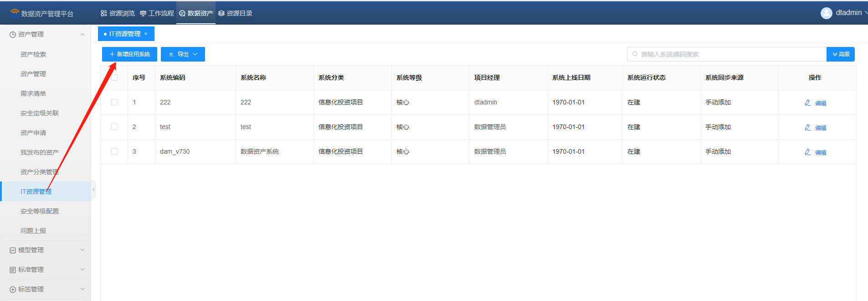
Task: Click the pencil icon in row 222
Action: tap(807, 103)
